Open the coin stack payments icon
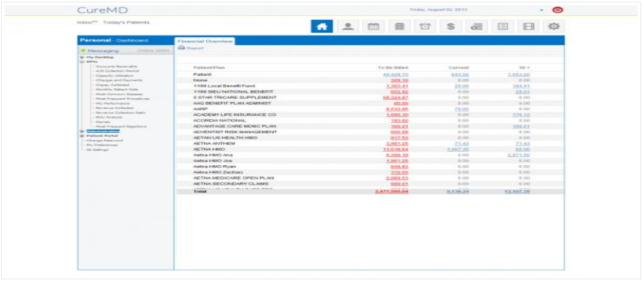Viewport: 644px width, 281px height. pyautogui.click(x=476, y=26)
